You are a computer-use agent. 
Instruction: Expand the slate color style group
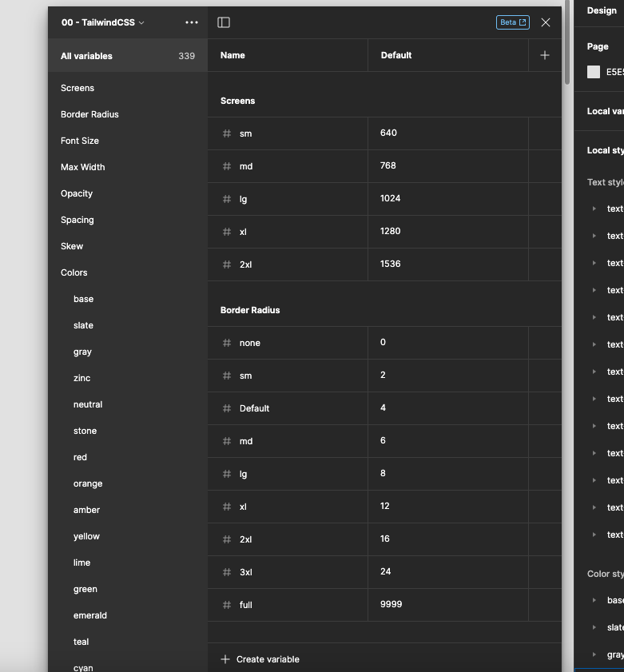point(594,627)
